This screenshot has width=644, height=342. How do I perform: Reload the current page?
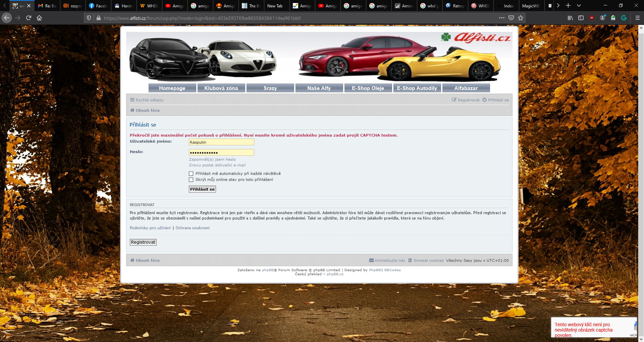29,18
